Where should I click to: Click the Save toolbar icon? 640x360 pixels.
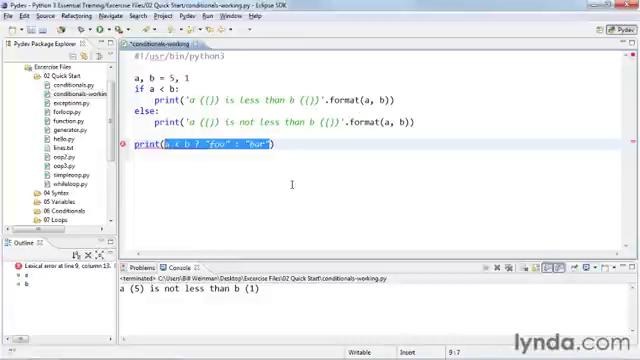point(31,30)
